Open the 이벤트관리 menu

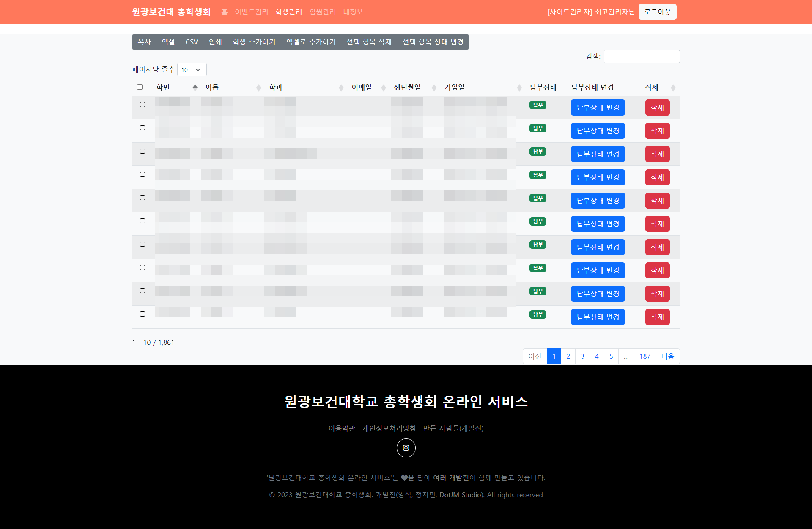coord(252,12)
